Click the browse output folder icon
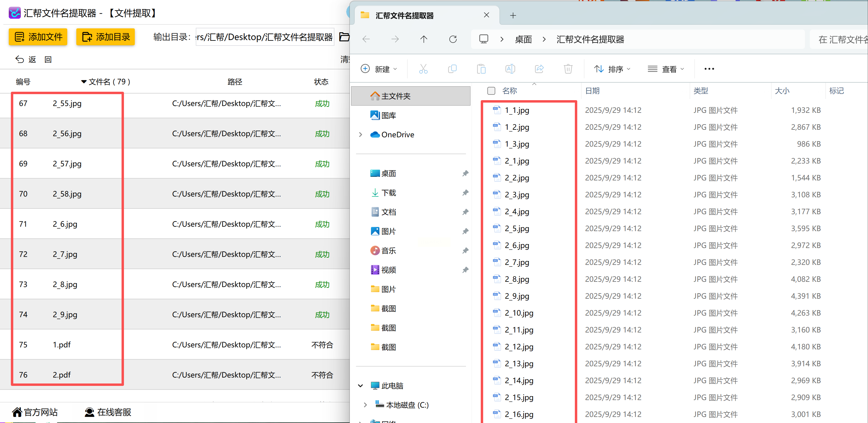Image resolution: width=868 pixels, height=423 pixels. (x=344, y=37)
